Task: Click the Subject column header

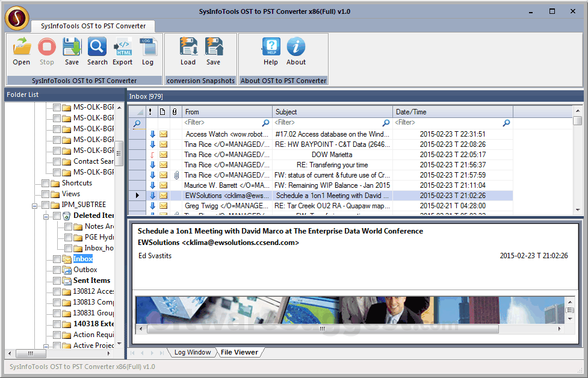Action: [332, 112]
